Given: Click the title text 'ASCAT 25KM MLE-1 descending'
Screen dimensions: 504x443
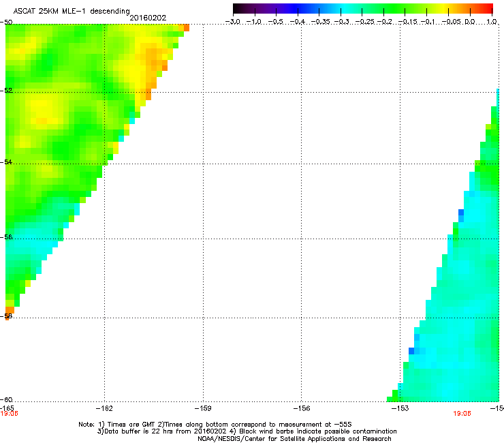Looking at the screenshot, I should coord(72,12).
